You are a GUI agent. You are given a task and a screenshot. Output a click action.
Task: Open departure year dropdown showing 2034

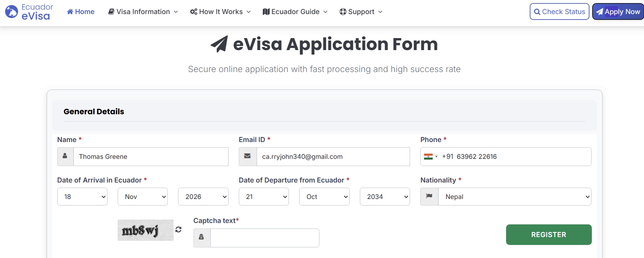[385, 197]
